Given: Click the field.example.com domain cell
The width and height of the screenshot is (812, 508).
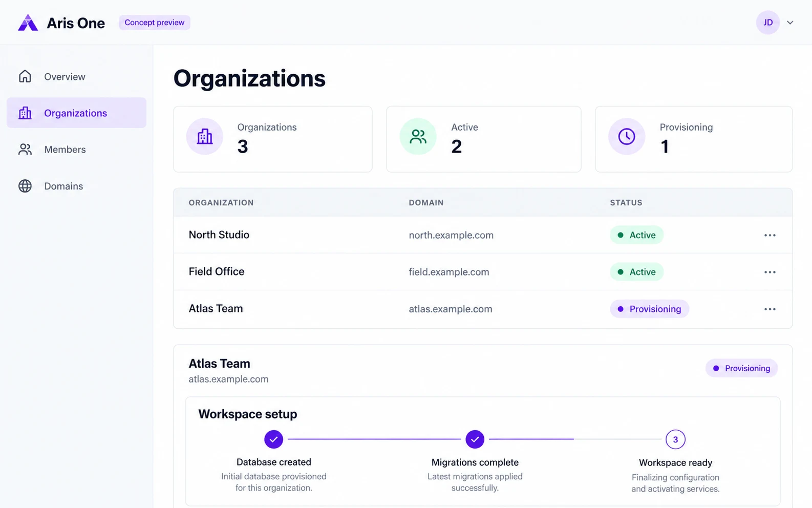Looking at the screenshot, I should click(449, 272).
